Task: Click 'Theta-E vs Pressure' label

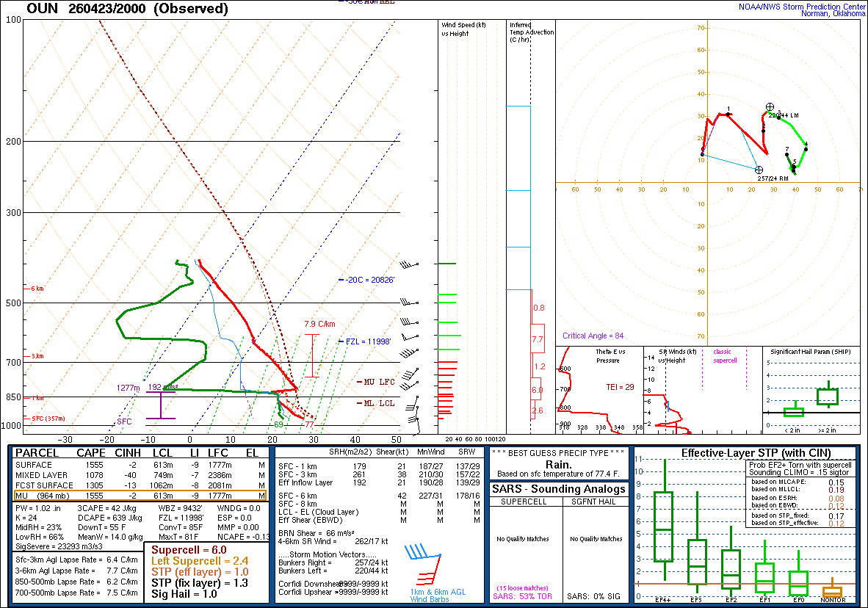Action: coord(610,356)
